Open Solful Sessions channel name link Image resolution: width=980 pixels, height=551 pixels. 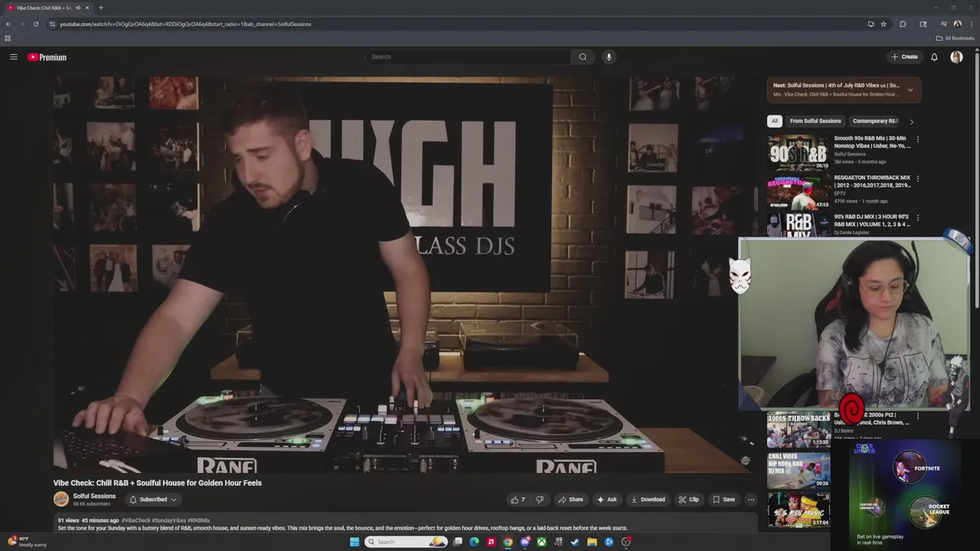[x=94, y=496]
